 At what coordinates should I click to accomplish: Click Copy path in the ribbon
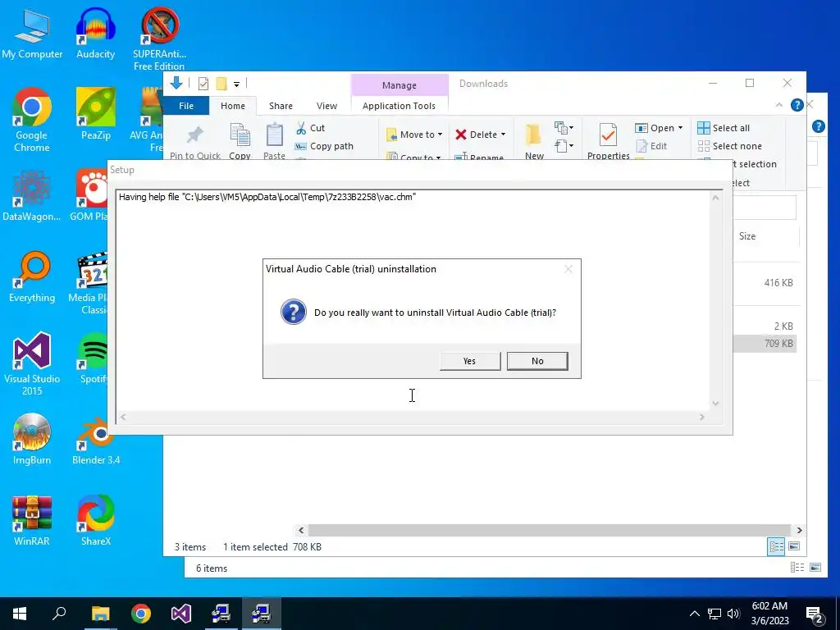click(x=324, y=146)
